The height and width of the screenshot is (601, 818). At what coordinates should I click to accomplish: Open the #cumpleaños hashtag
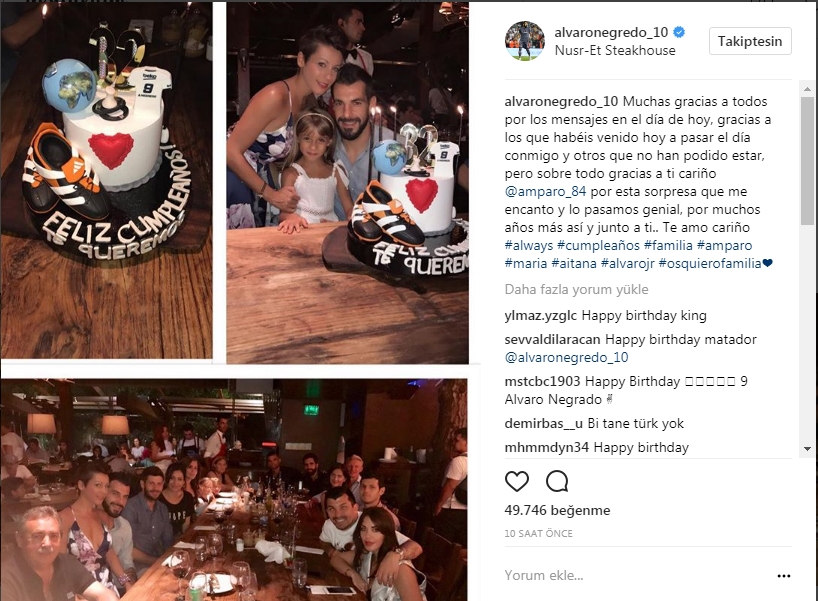coord(598,245)
